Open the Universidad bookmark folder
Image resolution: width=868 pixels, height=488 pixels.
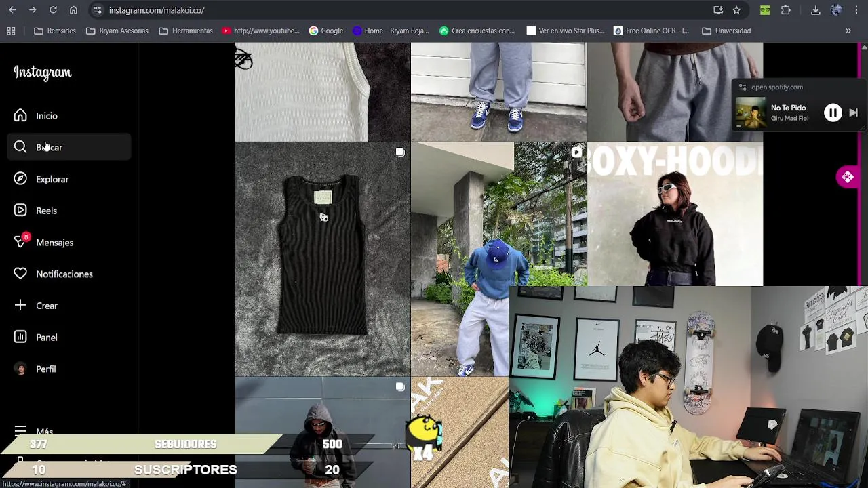(x=726, y=30)
